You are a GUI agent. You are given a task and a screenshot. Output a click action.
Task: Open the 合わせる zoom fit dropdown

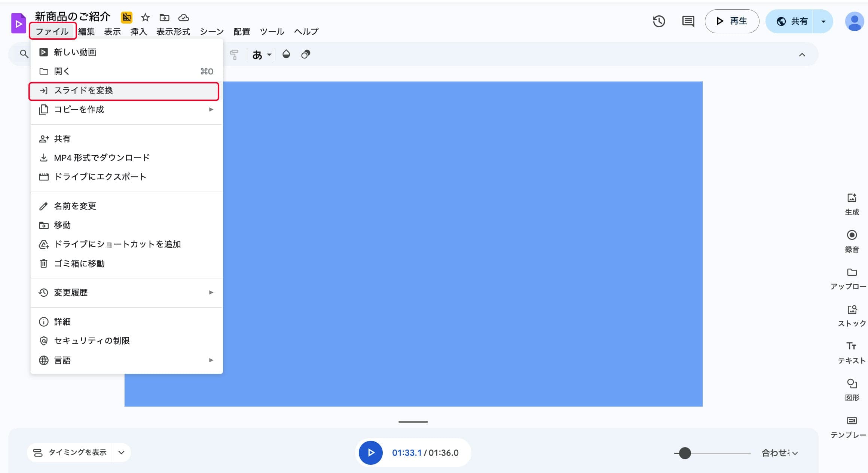click(780, 453)
